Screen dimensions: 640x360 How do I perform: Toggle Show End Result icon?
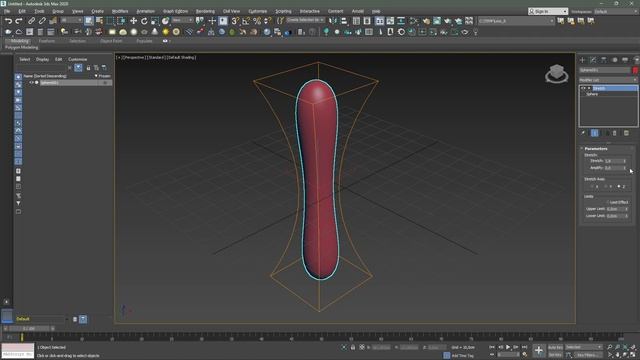click(x=595, y=133)
